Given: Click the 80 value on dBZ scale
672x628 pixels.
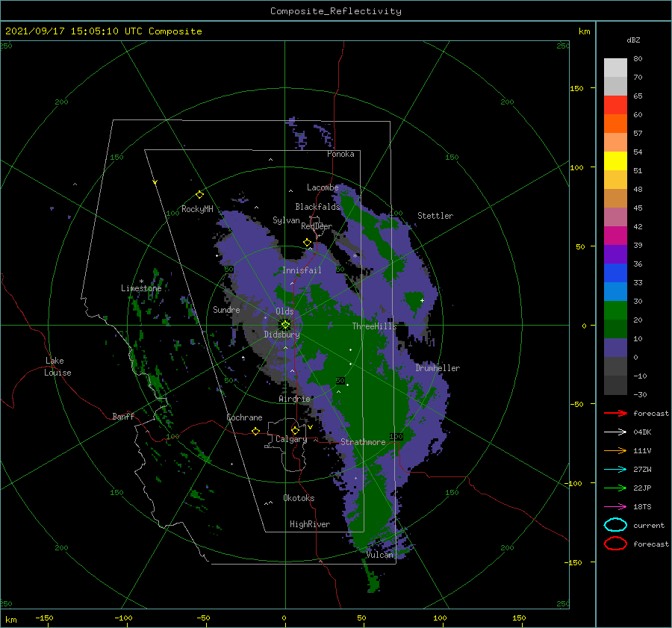Looking at the screenshot, I should tap(638, 59).
